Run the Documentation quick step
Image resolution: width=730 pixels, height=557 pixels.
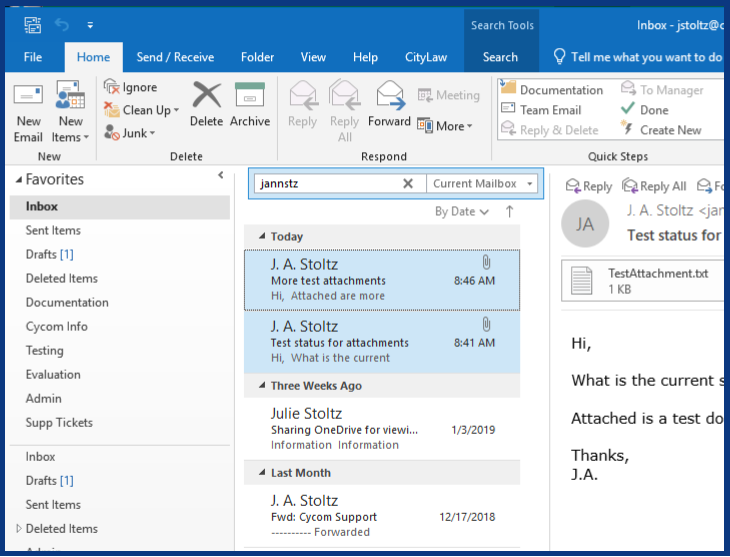pos(552,89)
